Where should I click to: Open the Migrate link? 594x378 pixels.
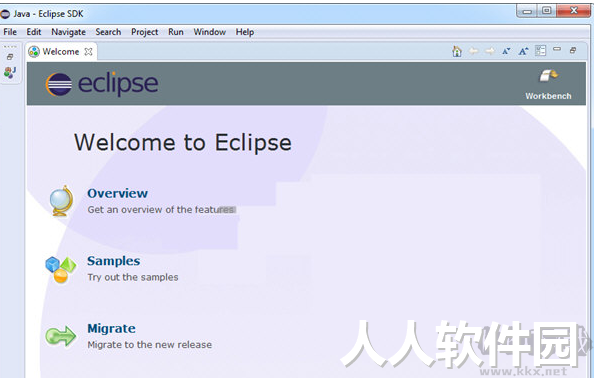(x=111, y=328)
